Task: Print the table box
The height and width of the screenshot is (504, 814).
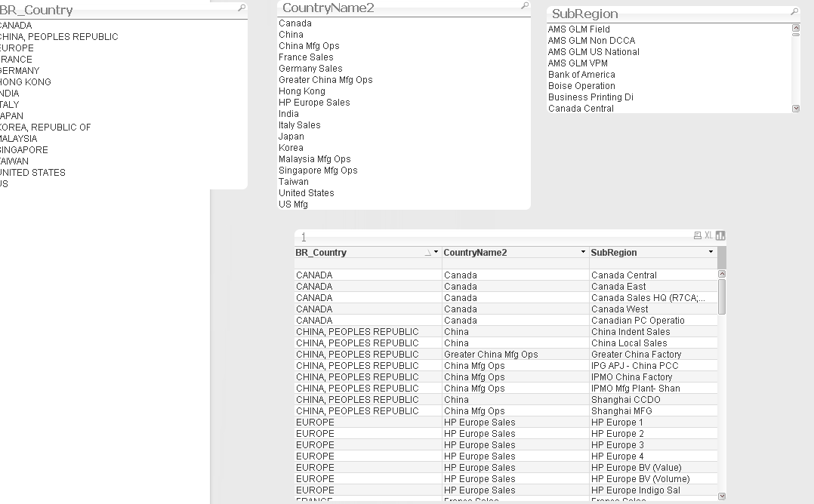Action: [697, 235]
